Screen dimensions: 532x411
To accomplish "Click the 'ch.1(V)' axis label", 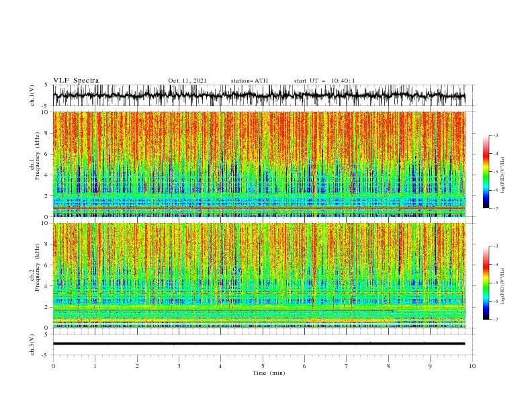I will tap(32, 95).
